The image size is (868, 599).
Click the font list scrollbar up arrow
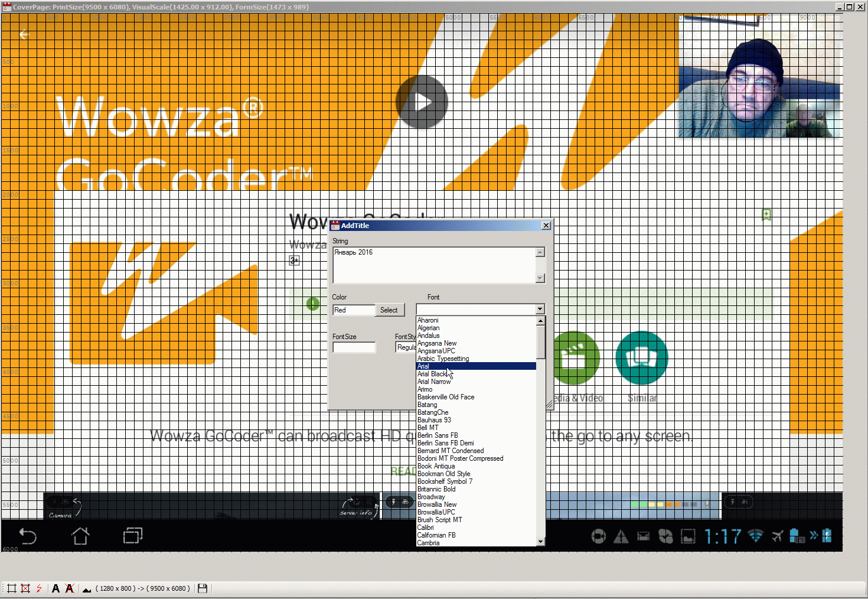pyautogui.click(x=540, y=321)
